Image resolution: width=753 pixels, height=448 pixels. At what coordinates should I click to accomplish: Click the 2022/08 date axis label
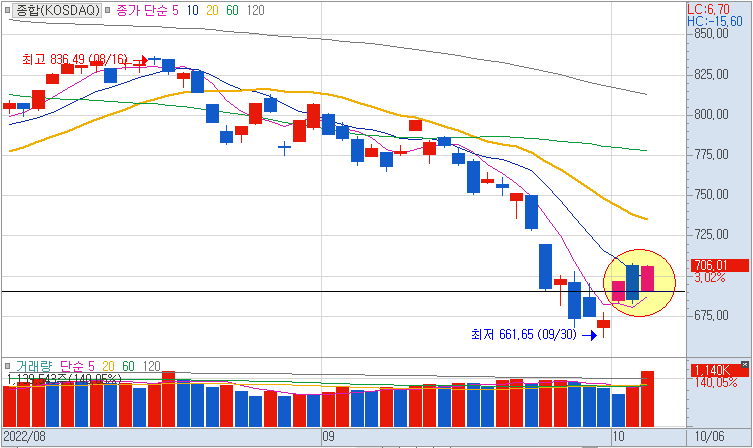click(24, 436)
